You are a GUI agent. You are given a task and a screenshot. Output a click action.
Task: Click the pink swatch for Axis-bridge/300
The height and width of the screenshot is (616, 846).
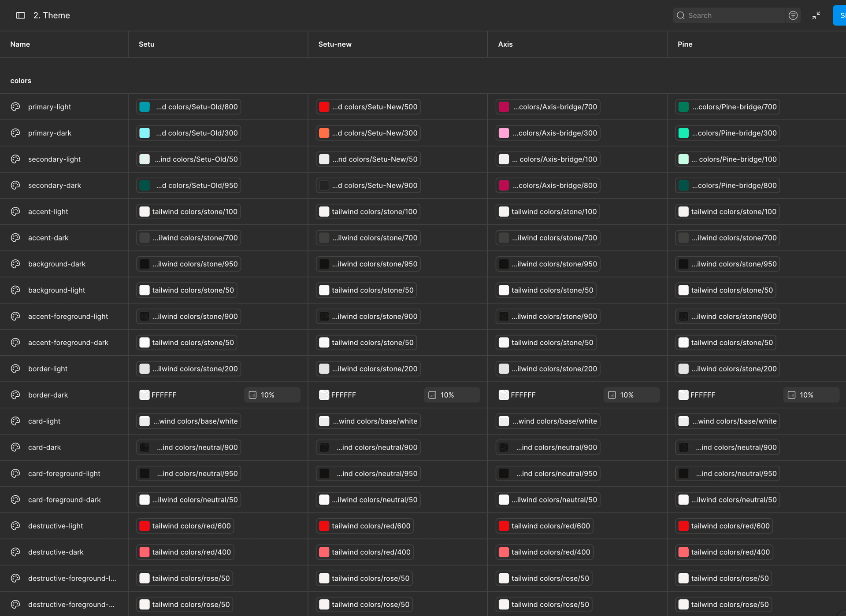pos(504,133)
